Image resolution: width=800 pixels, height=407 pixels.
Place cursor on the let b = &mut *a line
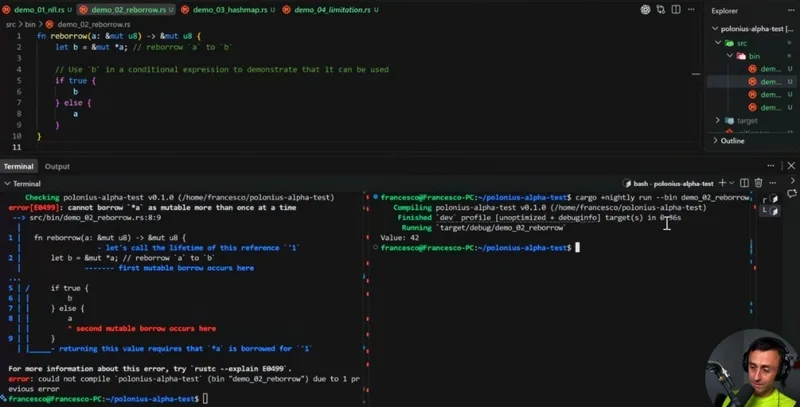click(x=144, y=47)
